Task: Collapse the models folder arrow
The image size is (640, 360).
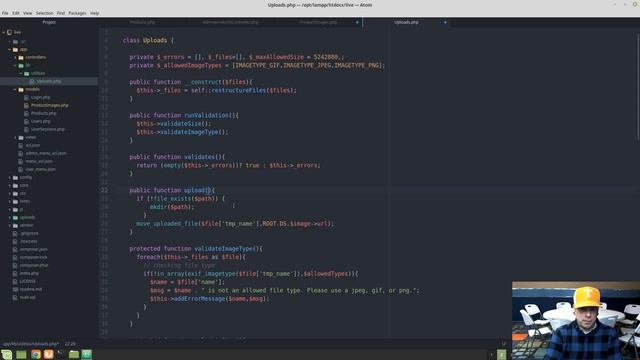Action: [x=15, y=89]
